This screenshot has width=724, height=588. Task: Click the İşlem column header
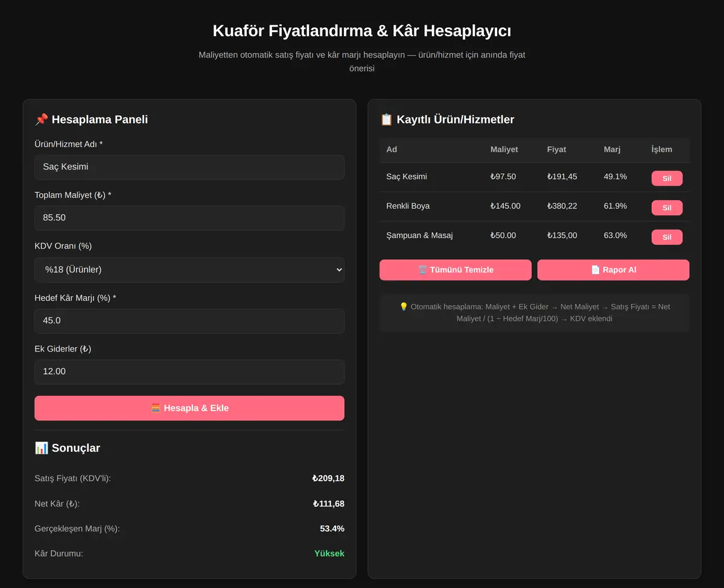pyautogui.click(x=662, y=150)
